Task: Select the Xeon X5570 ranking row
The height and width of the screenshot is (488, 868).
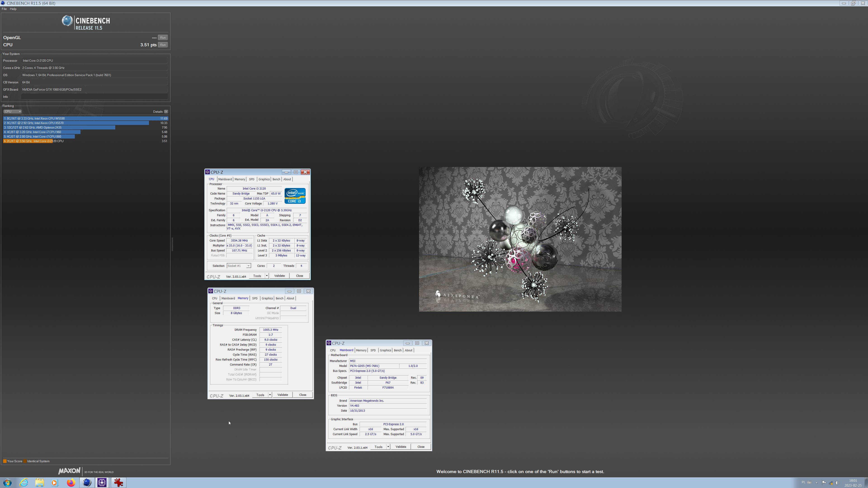Action: coord(86,123)
